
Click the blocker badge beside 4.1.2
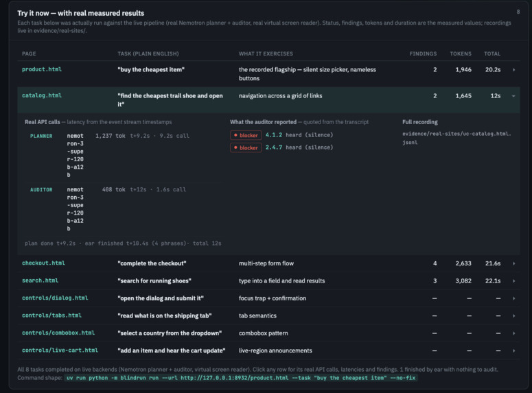(246, 135)
